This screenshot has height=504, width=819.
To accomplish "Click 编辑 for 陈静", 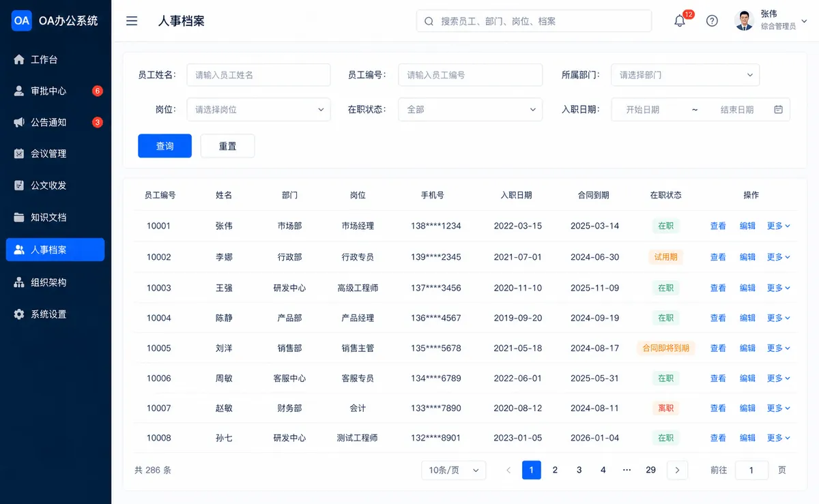I will tap(747, 318).
